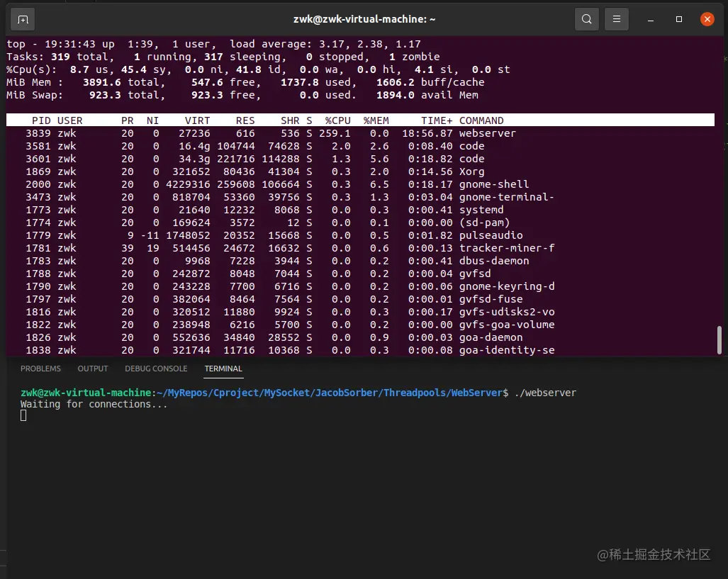This screenshot has height=579, width=728.
Task: Open a new terminal tab
Action: [23, 20]
